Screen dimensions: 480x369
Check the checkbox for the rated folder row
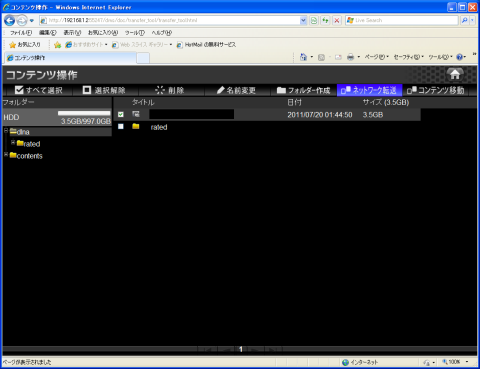(x=121, y=127)
